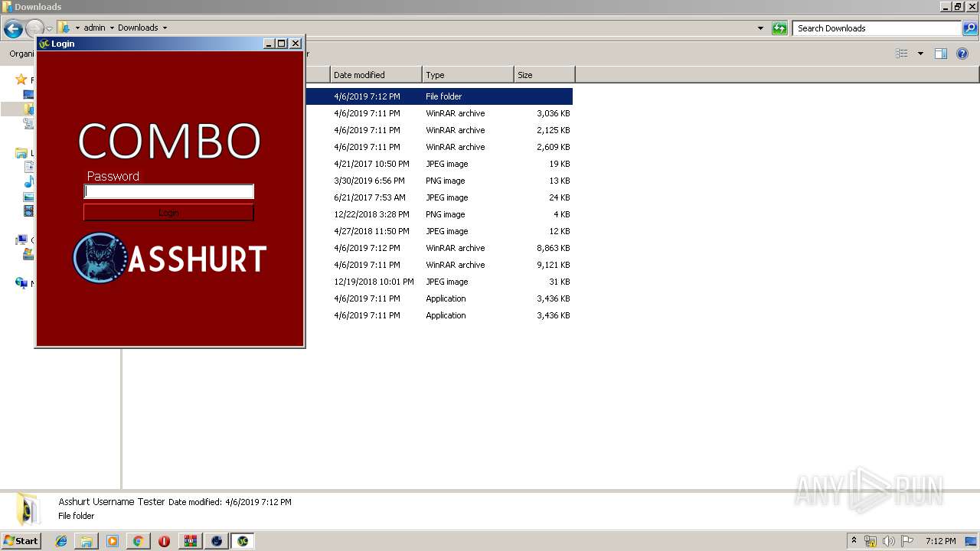Click the red Login button
Viewport: 980px width, 551px height.
tap(168, 213)
